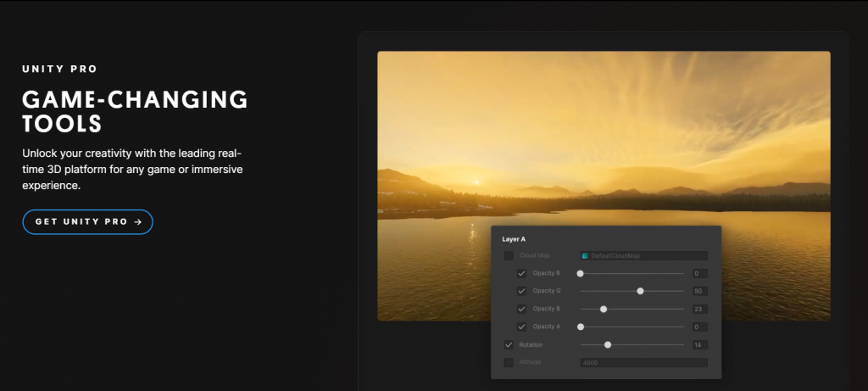Click the DefaultCloudMap texture icon

pos(585,255)
